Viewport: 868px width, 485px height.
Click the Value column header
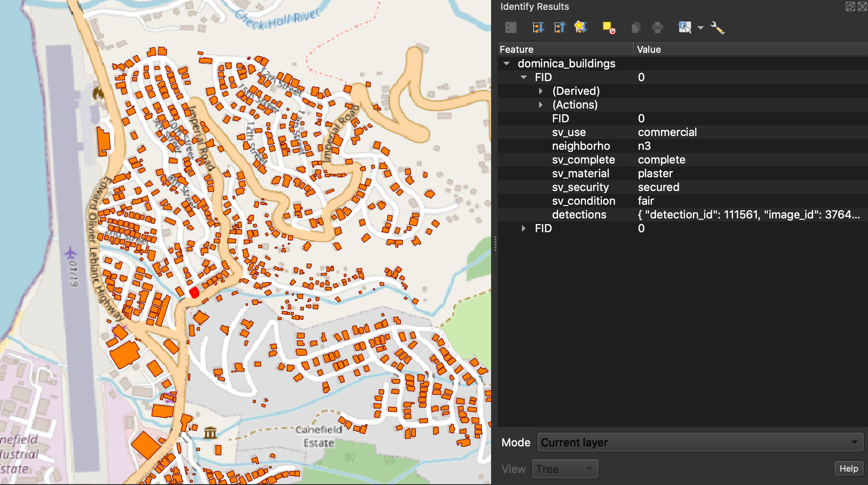tap(750, 49)
